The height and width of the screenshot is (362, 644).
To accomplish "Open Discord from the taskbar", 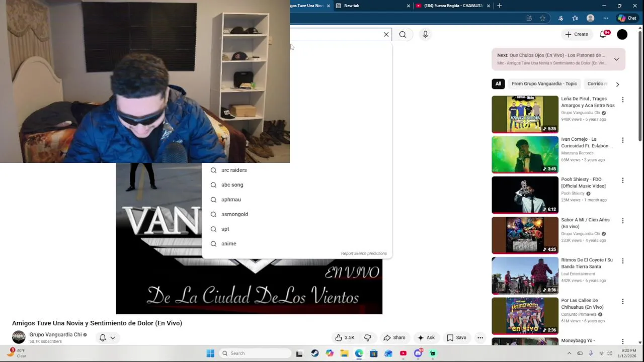I will (418, 353).
